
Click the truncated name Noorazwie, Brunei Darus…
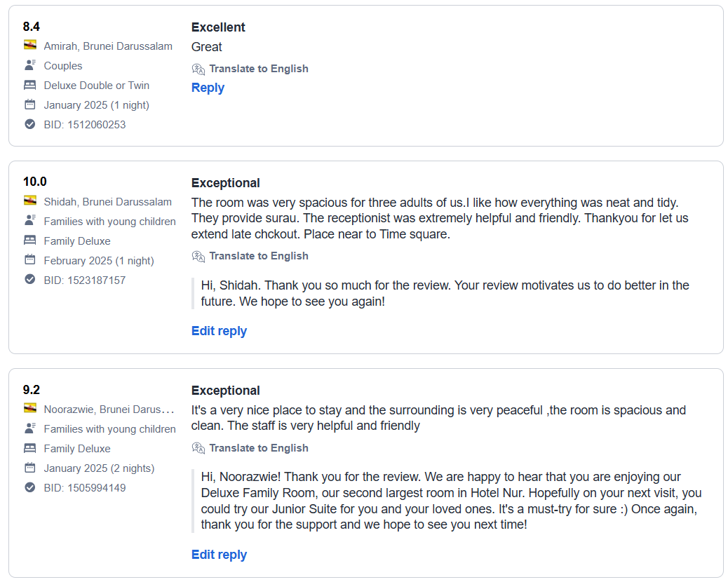109,409
